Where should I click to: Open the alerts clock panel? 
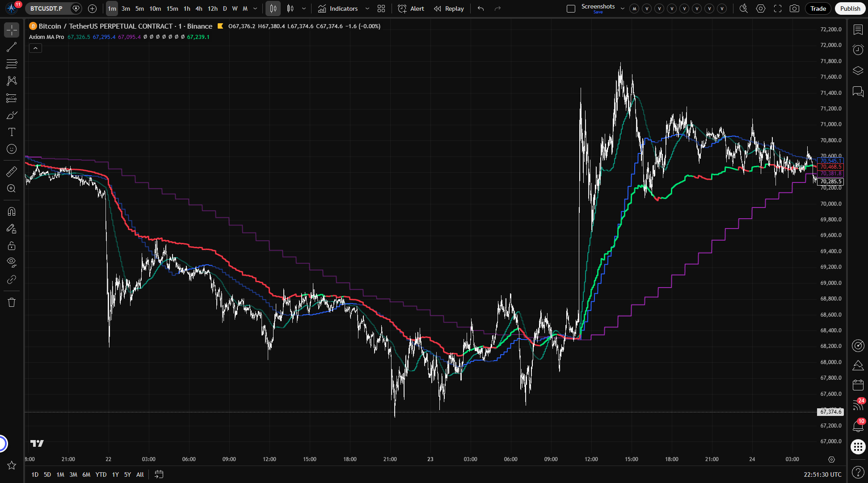pos(858,50)
